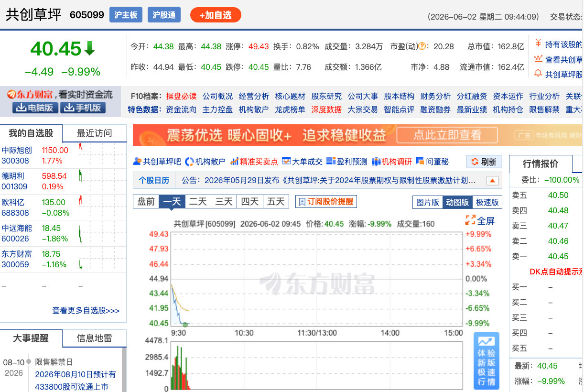
Task: Open 共创草坪吧 forum icon link
Action: pos(157,162)
